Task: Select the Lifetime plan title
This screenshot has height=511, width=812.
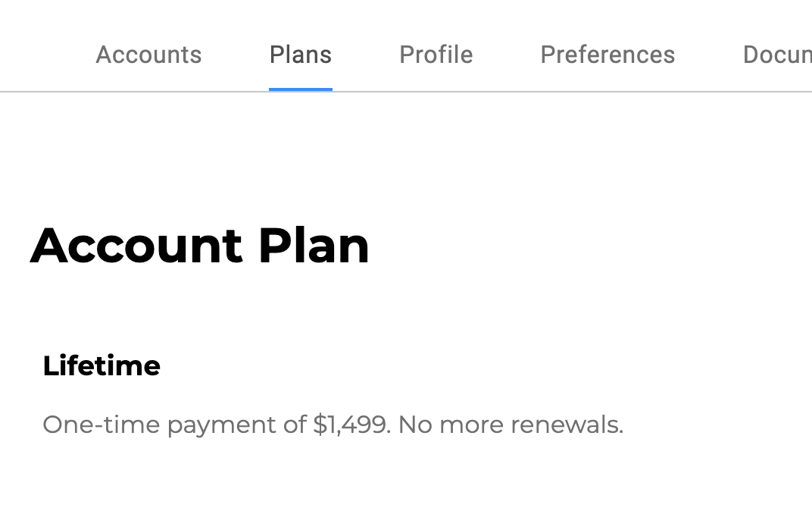Action: pyautogui.click(x=101, y=366)
